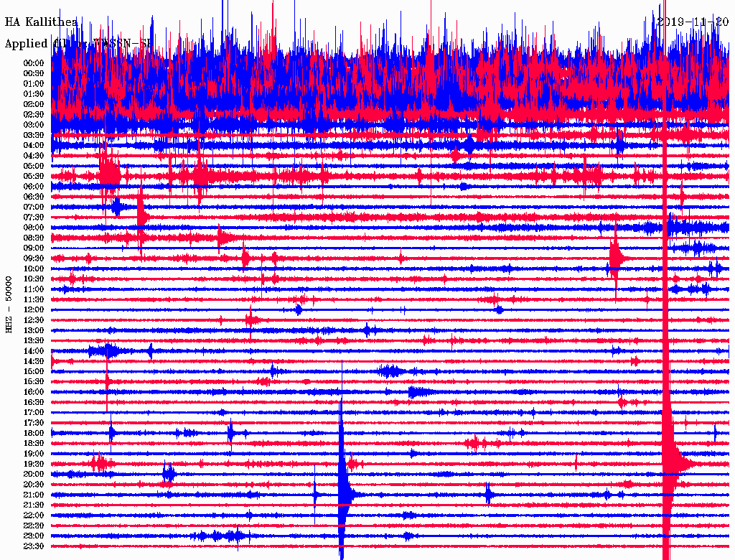Select the '12:30' time label
The height and width of the screenshot is (560, 735).
click(34, 320)
